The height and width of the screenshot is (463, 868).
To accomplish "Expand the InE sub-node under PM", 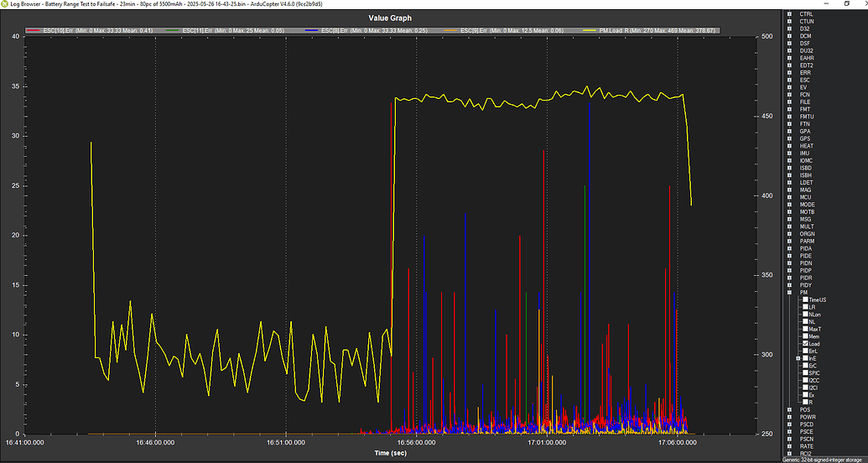I will (798, 358).
